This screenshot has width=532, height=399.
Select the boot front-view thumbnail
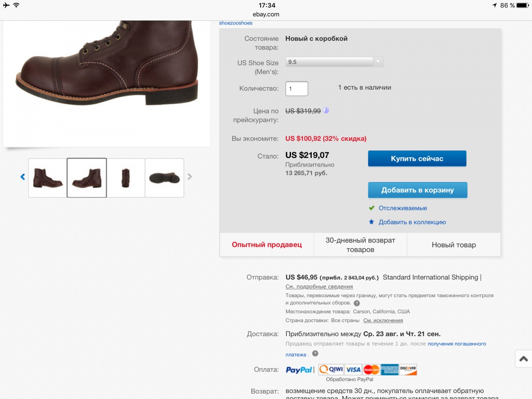pyautogui.click(x=126, y=178)
